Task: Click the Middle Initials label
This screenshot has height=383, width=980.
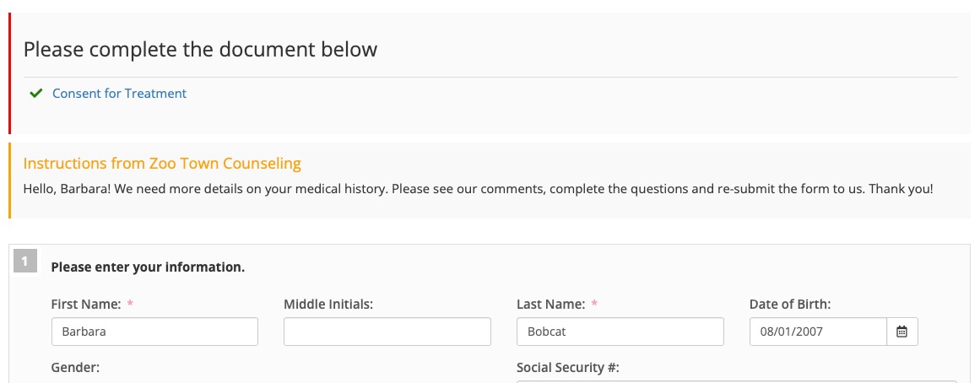Action: [328, 305]
